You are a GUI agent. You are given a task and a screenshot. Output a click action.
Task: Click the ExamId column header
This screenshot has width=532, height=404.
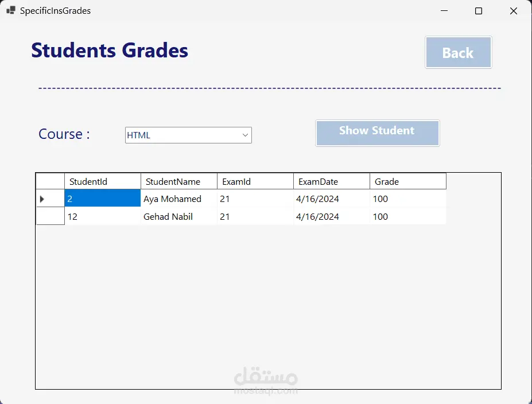click(x=255, y=181)
